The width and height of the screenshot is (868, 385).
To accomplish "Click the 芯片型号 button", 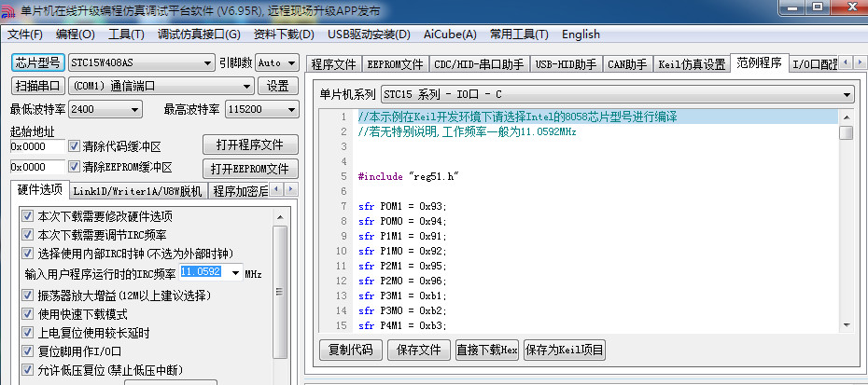I will 37,62.
